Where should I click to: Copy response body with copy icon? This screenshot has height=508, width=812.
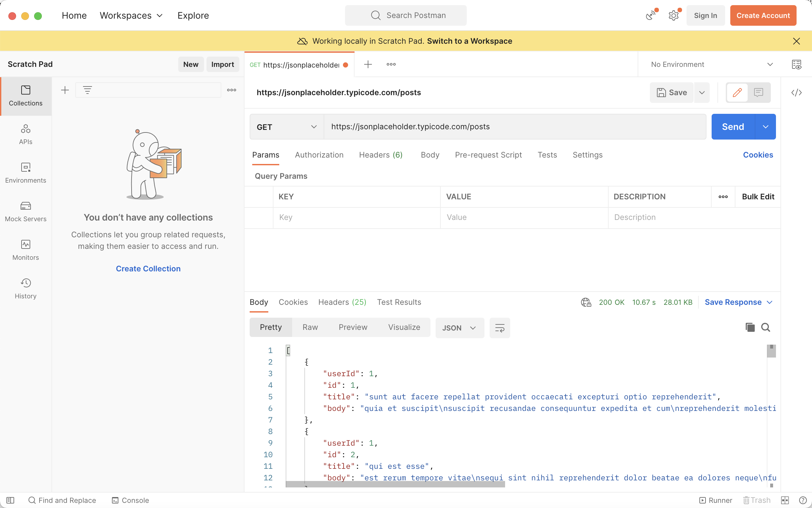click(750, 327)
